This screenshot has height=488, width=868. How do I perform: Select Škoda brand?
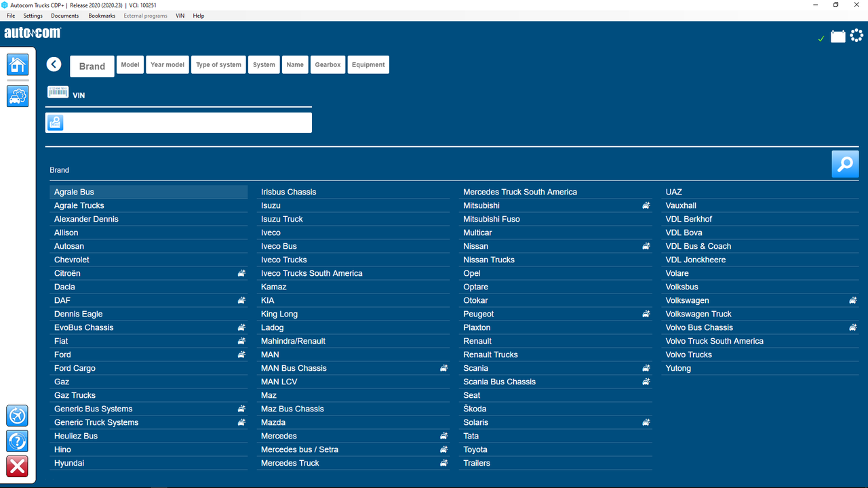(x=556, y=409)
